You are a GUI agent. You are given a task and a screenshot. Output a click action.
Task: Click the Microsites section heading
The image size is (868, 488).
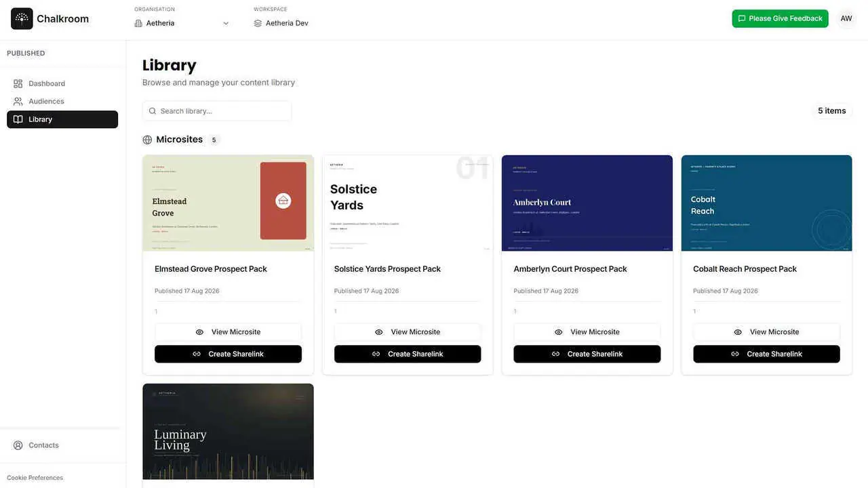pyautogui.click(x=180, y=140)
